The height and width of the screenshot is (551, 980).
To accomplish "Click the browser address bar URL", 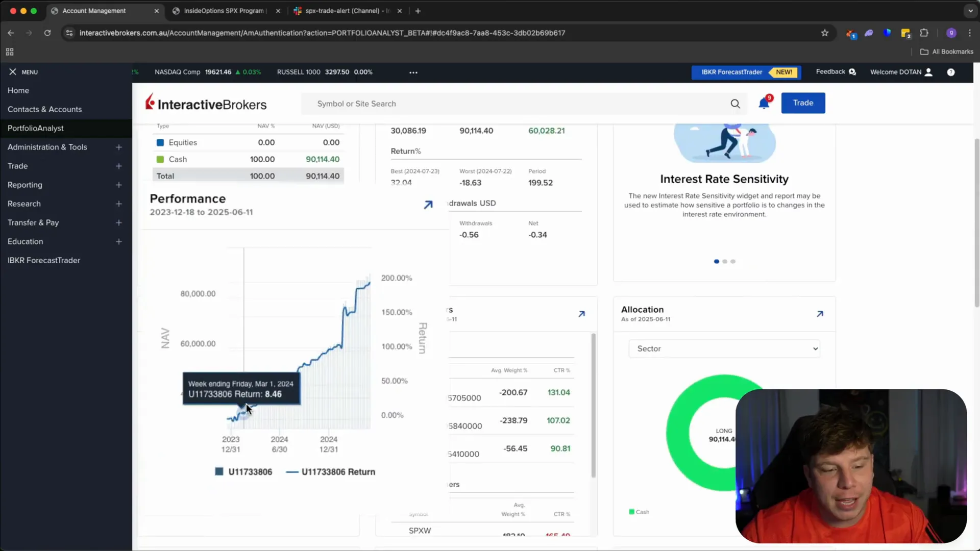I will [322, 33].
